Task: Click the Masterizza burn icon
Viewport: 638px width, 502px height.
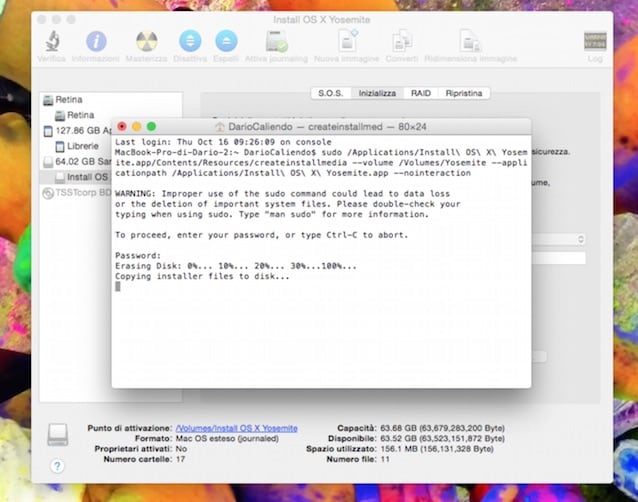Action: (146, 41)
